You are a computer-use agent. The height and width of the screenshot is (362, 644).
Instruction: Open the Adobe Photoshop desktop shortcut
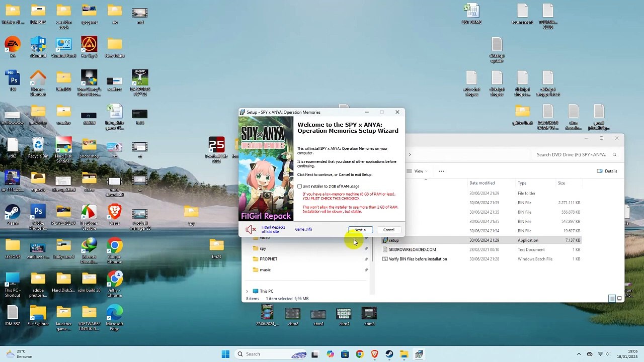click(38, 217)
